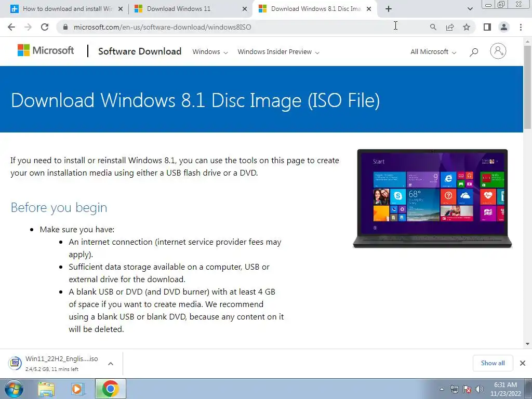532x399 pixels.
Task: Show hidden tray icons arrow
Action: [442, 389]
